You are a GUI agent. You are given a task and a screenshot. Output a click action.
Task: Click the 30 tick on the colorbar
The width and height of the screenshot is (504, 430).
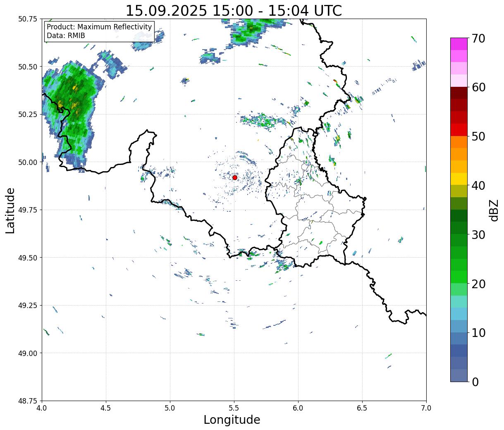[x=478, y=235]
